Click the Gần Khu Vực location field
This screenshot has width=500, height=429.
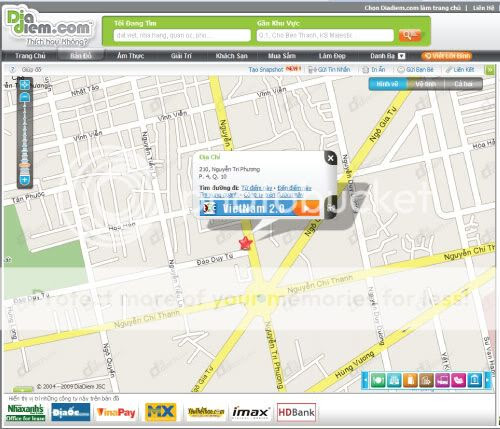325,35
